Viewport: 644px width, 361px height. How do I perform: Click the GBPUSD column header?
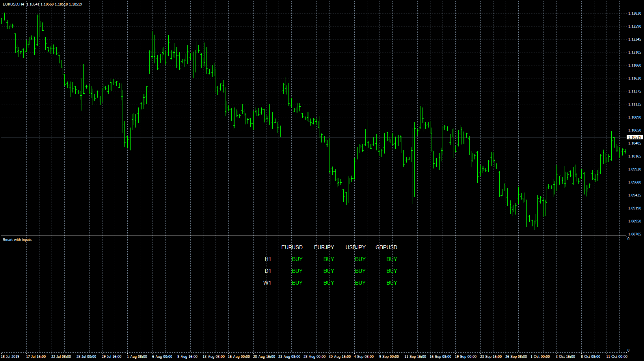[387, 247]
